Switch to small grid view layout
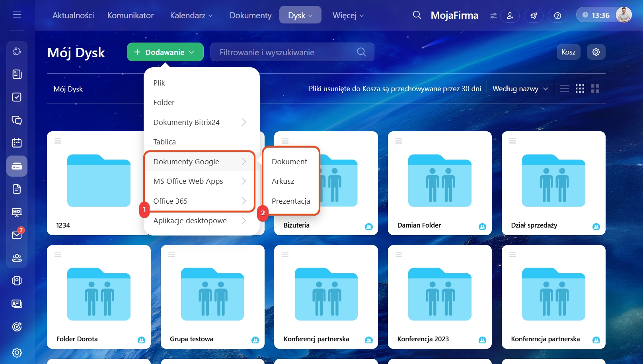Viewport: 643px width, 364px height. (x=580, y=89)
